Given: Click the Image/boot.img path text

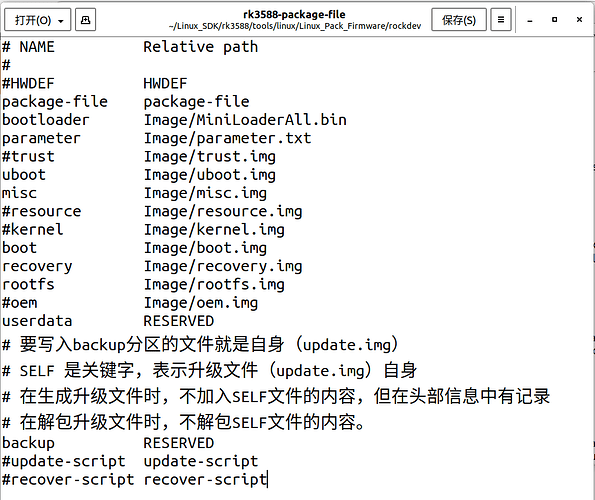Looking at the screenshot, I should click(x=205, y=248).
